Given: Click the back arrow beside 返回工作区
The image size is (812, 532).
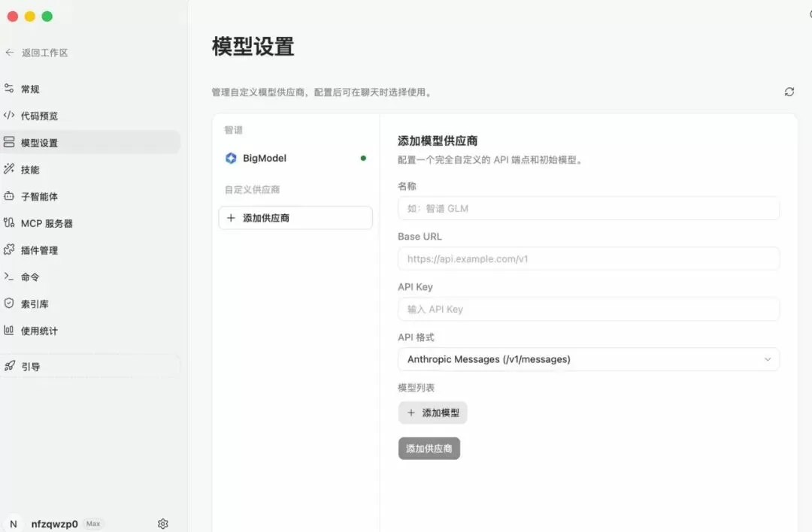Looking at the screenshot, I should tap(9, 53).
